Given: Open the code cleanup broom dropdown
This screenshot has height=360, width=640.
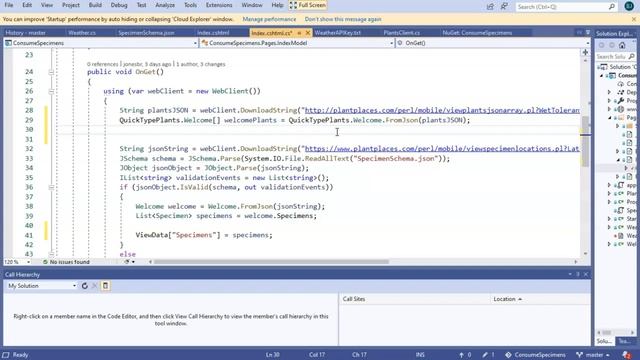Looking at the screenshot, I should (x=133, y=262).
